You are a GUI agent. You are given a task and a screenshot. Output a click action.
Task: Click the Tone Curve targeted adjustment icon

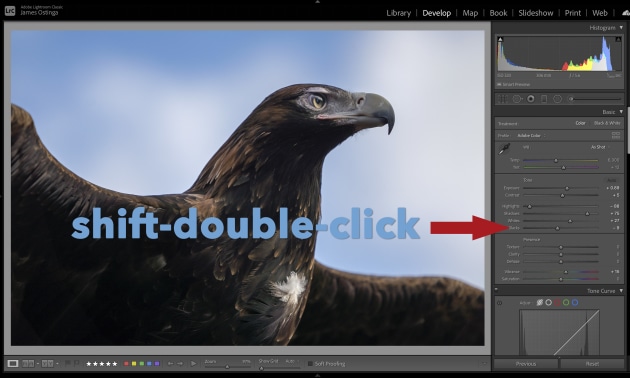pyautogui.click(x=499, y=303)
